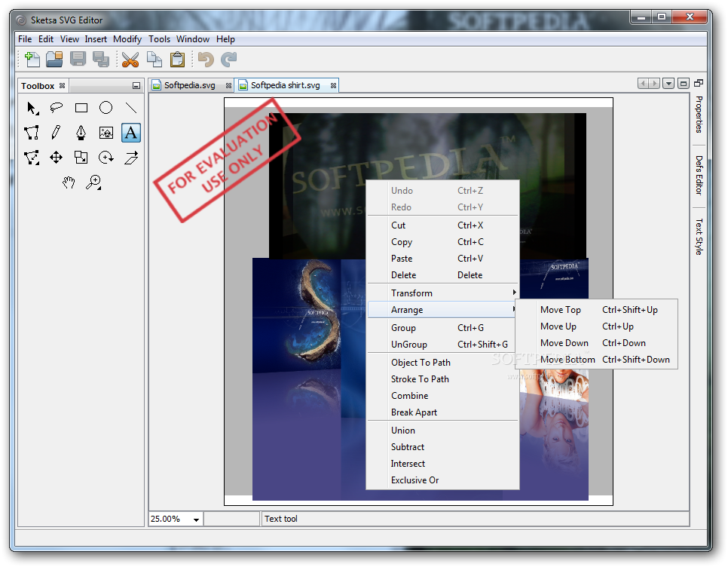Viewport: 728px width, 567px height.
Task: Click the Cut scissors toolbar icon
Action: [x=130, y=60]
